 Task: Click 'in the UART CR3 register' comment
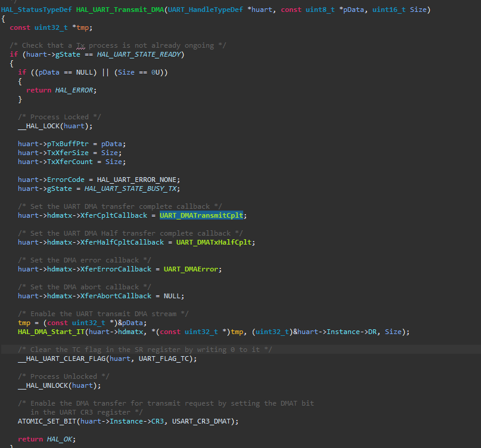point(86,412)
